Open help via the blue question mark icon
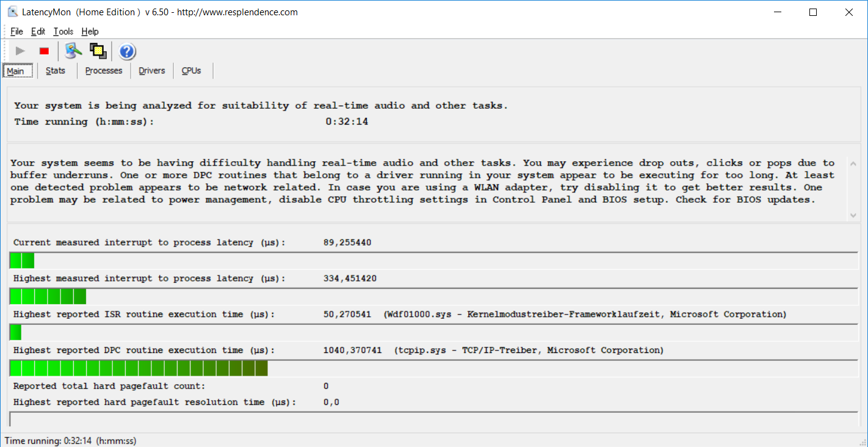Screen dimensions: 868x447 127,51
